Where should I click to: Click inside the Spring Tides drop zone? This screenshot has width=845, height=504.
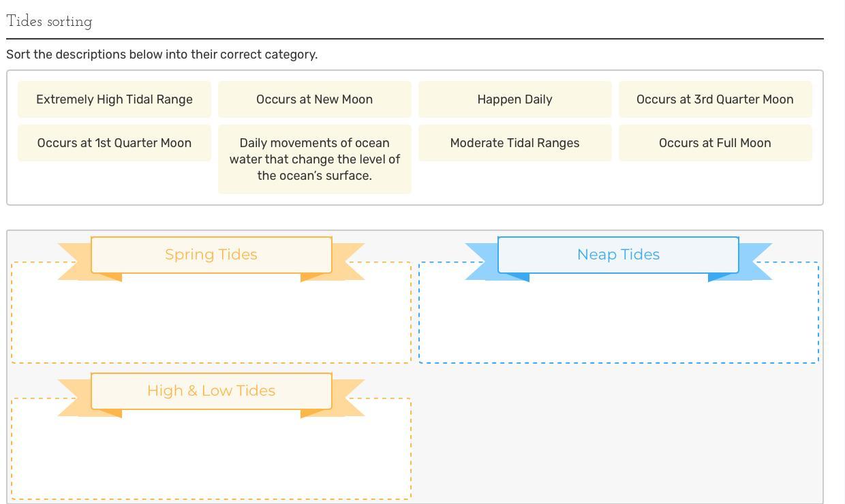coord(211,320)
